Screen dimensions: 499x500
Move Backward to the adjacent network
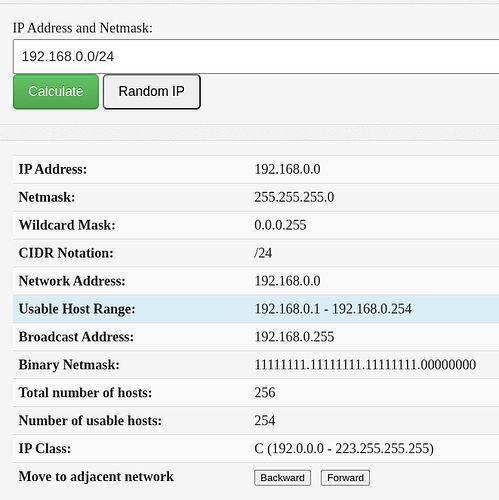[x=282, y=478]
